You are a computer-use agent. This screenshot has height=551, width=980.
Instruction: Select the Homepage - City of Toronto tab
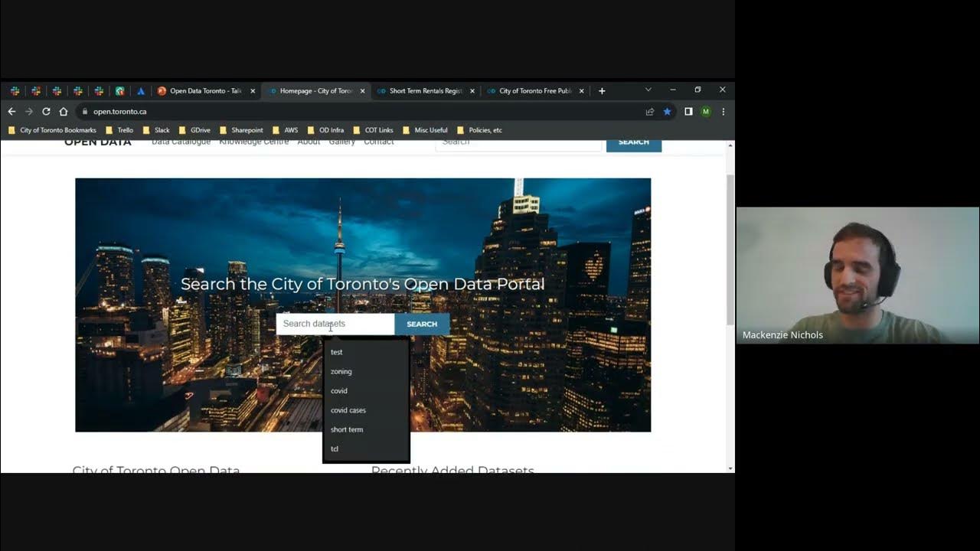tap(315, 91)
